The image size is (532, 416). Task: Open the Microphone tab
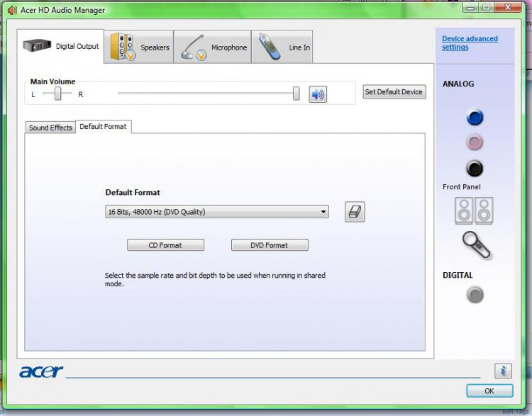213,47
